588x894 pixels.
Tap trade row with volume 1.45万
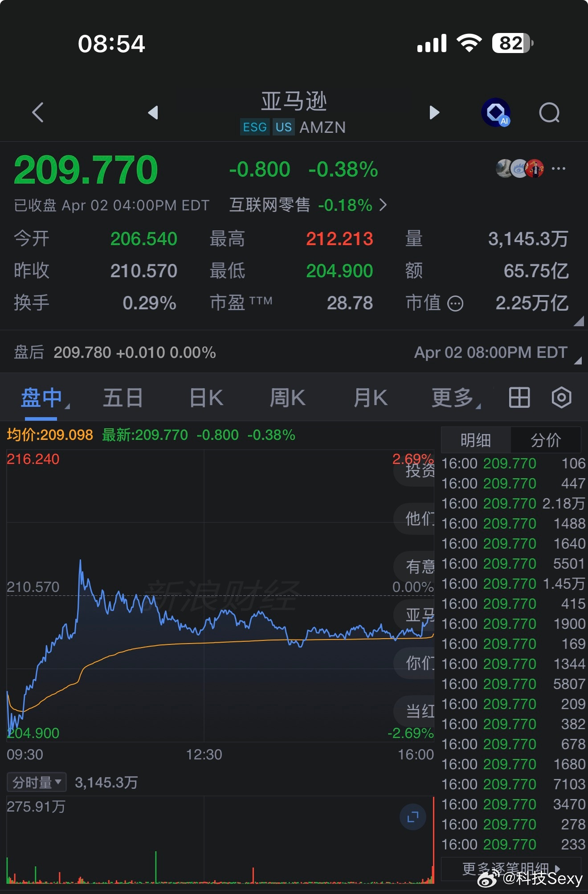(513, 584)
